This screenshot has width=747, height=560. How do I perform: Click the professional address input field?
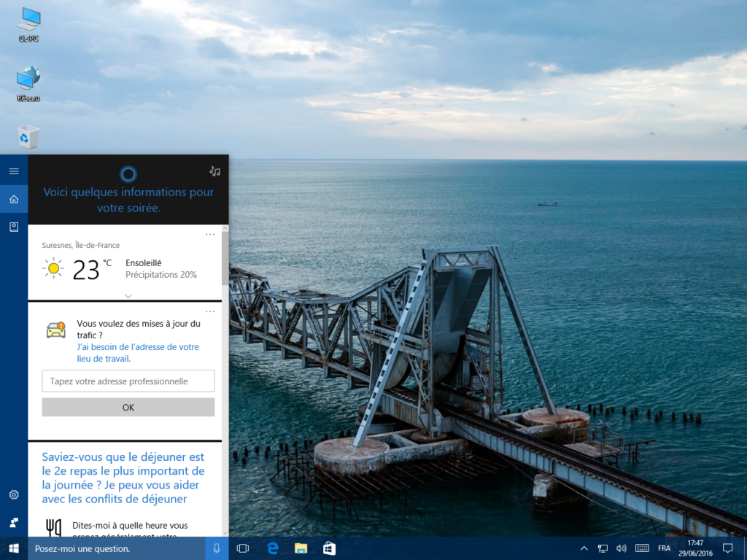click(x=128, y=381)
